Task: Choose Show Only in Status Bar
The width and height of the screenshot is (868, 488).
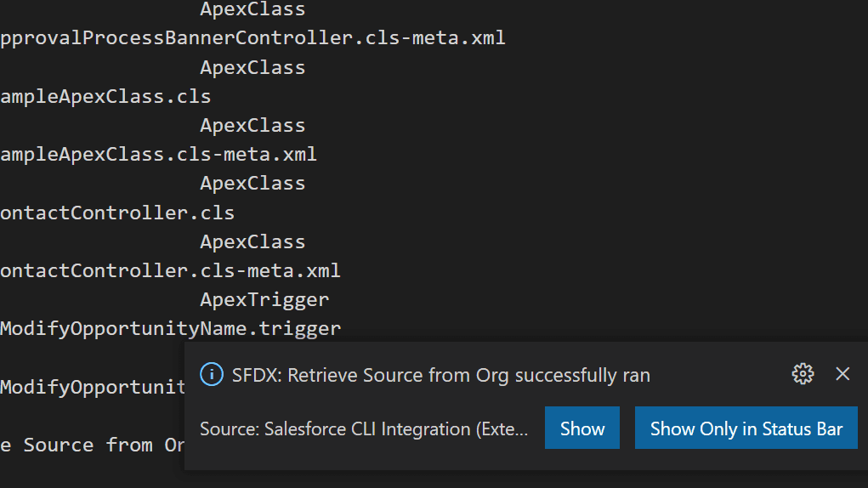Action: pos(746,428)
